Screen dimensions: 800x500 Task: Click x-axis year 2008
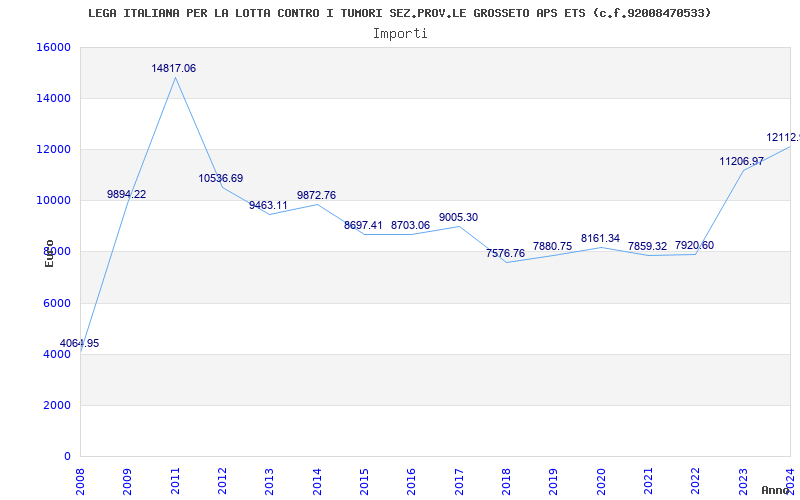coord(80,482)
